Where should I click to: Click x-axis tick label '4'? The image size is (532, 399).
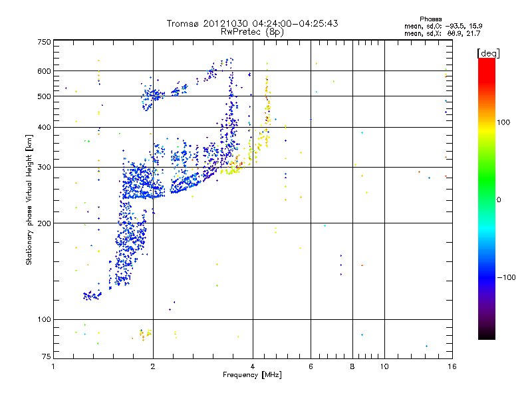pos(253,366)
